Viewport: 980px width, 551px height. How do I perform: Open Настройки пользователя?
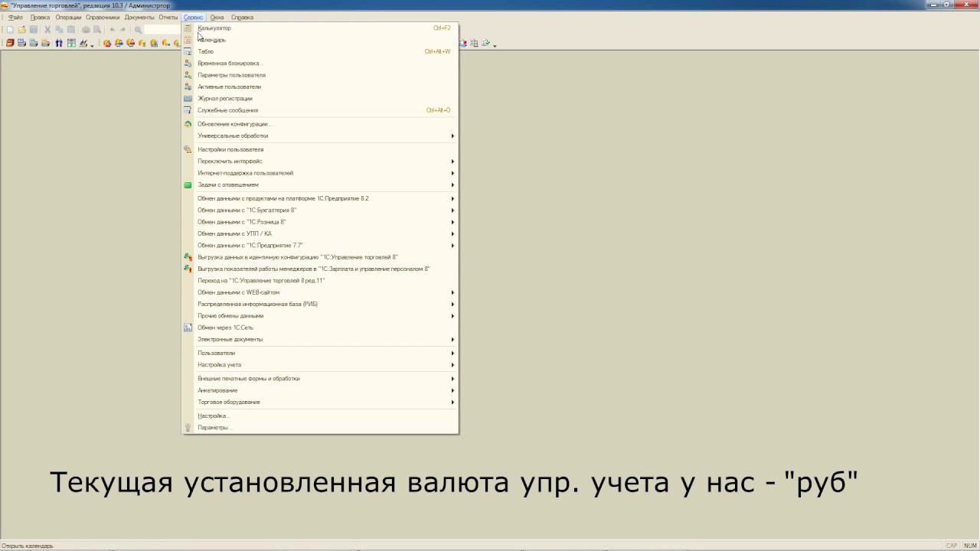click(x=320, y=149)
